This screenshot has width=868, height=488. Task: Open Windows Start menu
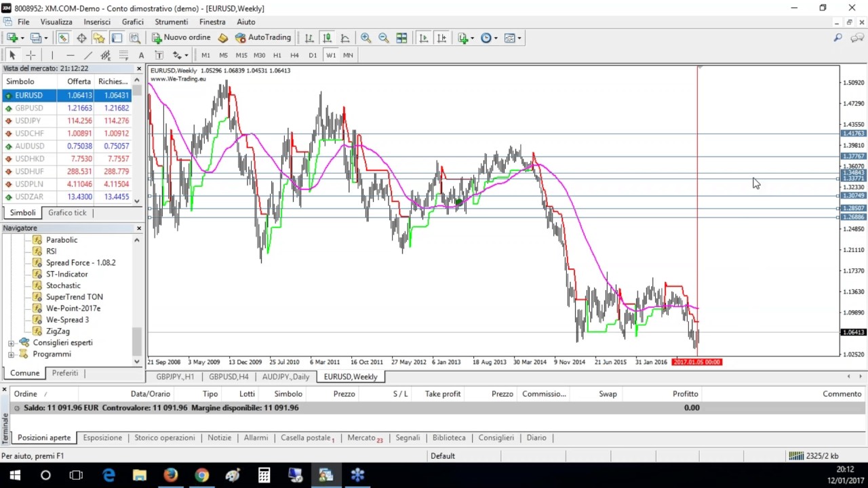(15, 476)
